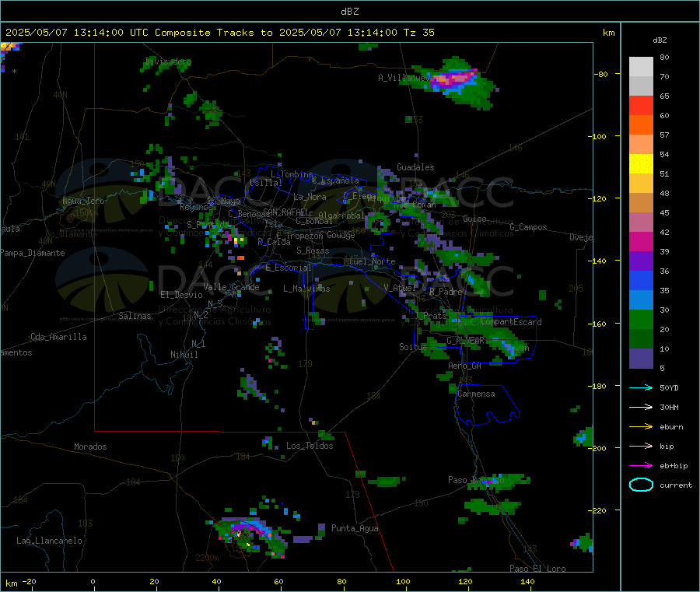Image resolution: width=700 pixels, height=592 pixels.
Task: Click the 65 dBZ red swatch
Action: [x=641, y=105]
